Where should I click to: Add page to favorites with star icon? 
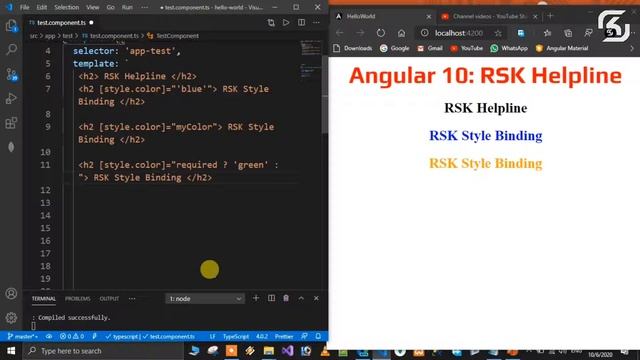[498, 33]
